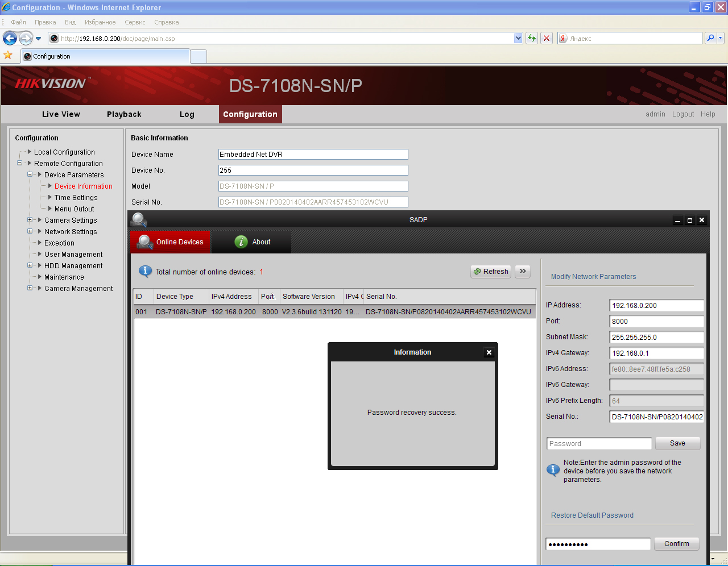Select Maintenance tree item
The height and width of the screenshot is (566, 728).
(x=64, y=277)
